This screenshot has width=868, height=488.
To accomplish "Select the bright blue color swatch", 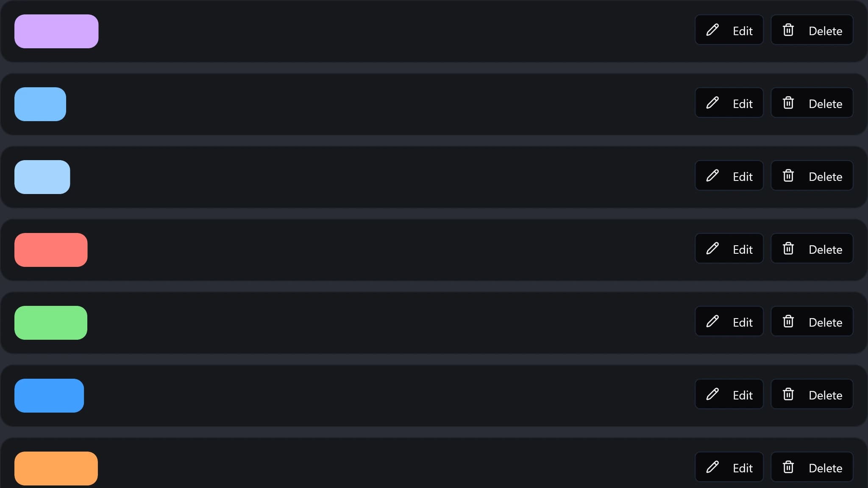I will [49, 396].
